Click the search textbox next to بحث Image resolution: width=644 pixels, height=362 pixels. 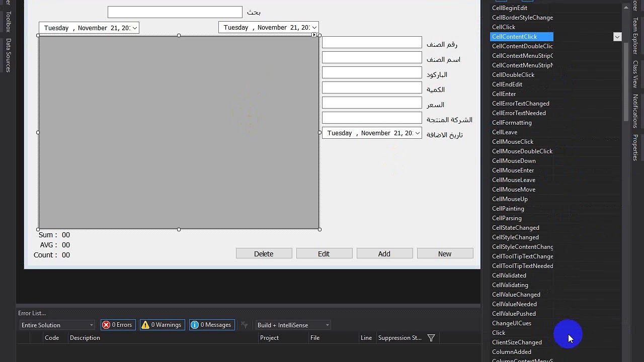tap(175, 12)
